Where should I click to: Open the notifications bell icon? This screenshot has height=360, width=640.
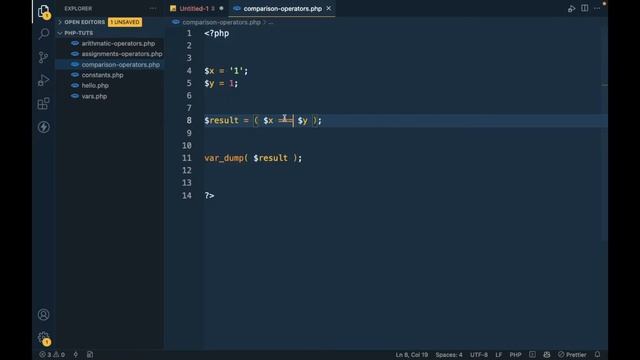(x=597, y=354)
